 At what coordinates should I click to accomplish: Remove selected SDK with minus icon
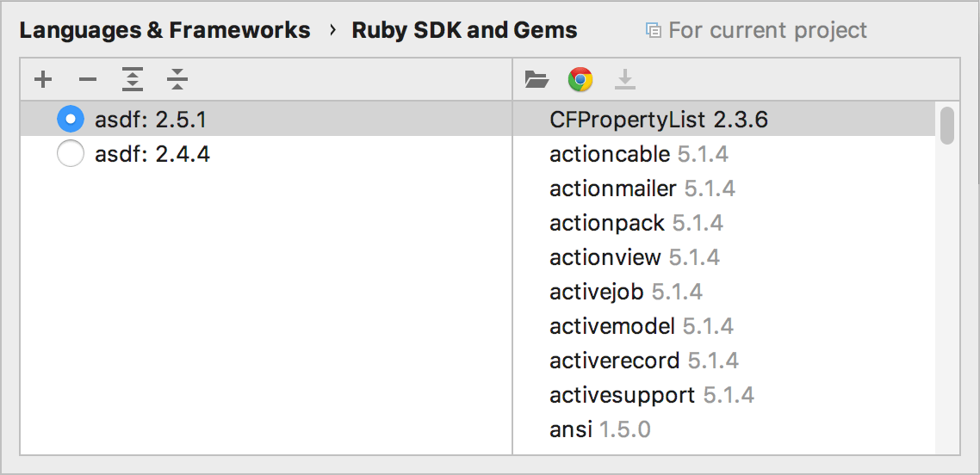click(88, 80)
